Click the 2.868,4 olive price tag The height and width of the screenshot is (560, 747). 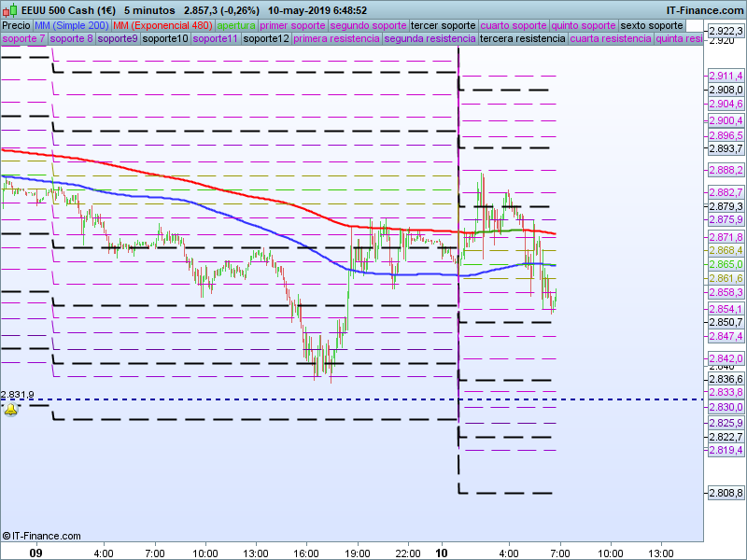(x=726, y=250)
